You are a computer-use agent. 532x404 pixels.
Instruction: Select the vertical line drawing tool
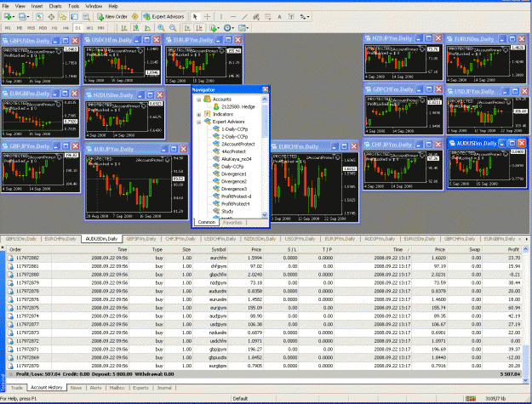[x=221, y=17]
